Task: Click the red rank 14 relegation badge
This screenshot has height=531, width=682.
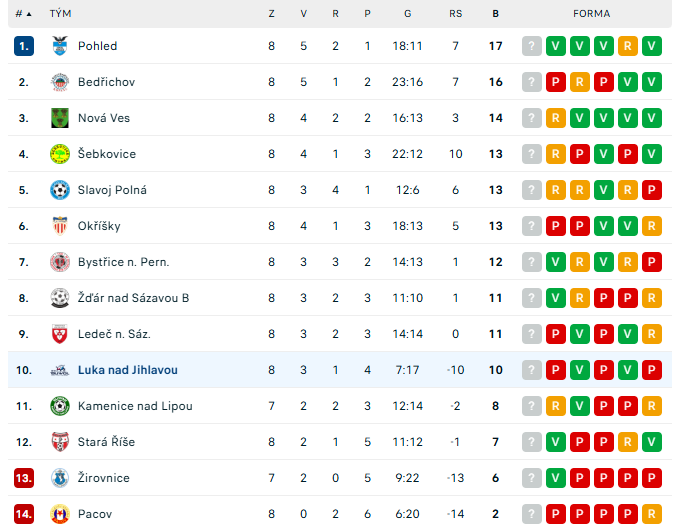Action: click(x=24, y=514)
